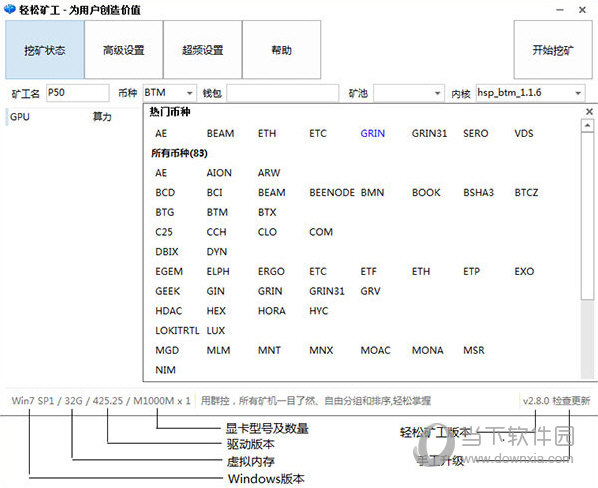Select BEENODE coin

click(332, 193)
